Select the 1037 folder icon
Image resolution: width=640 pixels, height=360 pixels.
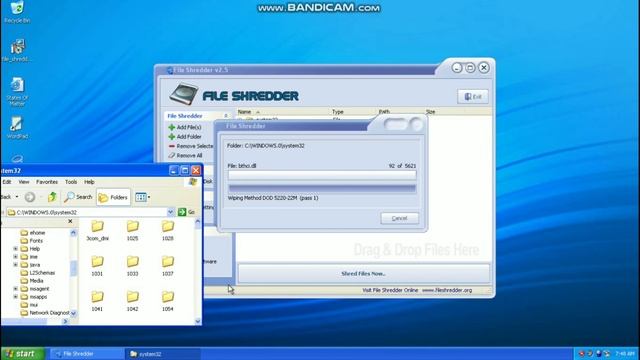[168, 266]
